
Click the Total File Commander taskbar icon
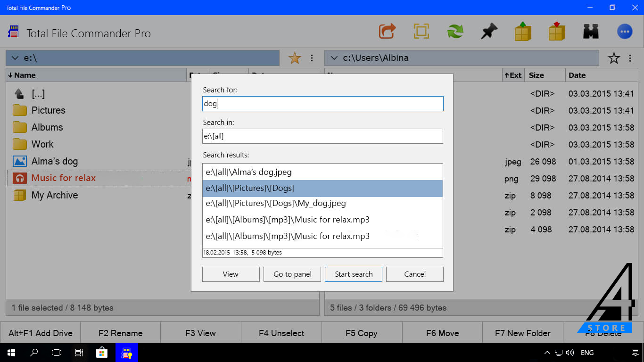point(126,353)
